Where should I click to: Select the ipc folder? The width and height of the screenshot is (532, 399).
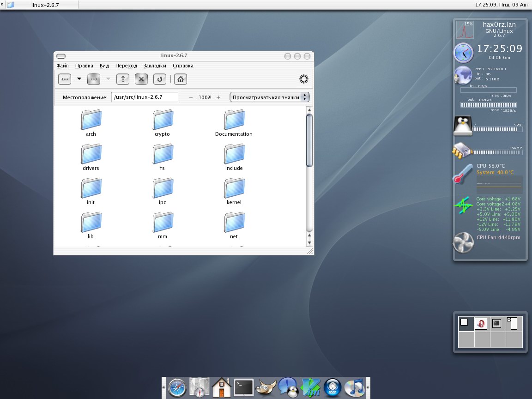(162, 192)
